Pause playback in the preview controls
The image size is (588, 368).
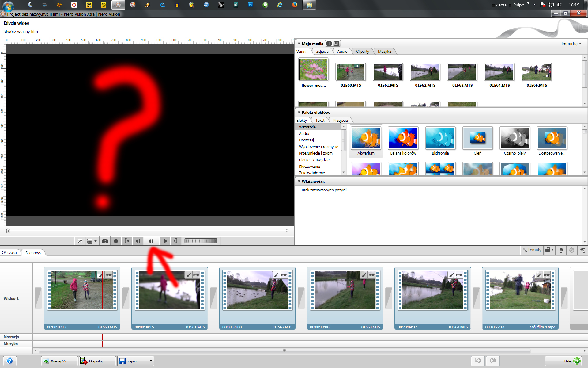[151, 241]
